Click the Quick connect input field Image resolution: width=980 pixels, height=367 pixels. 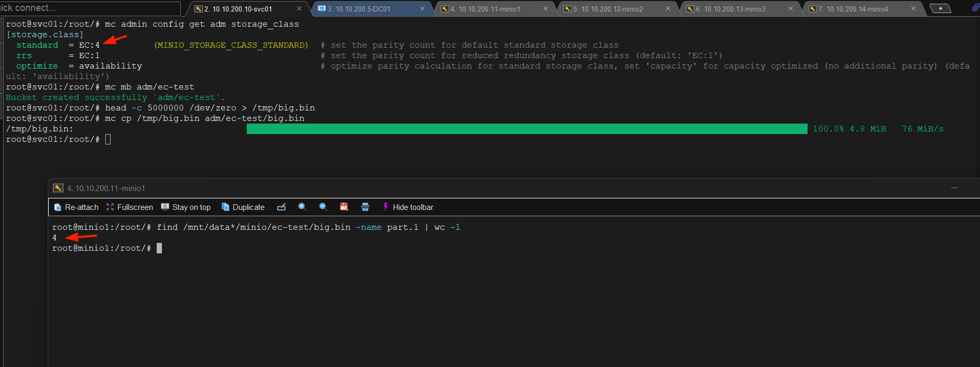tap(90, 8)
